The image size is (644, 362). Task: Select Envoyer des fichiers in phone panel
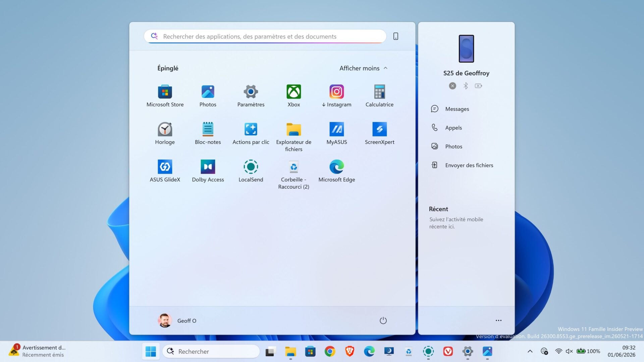click(x=466, y=165)
